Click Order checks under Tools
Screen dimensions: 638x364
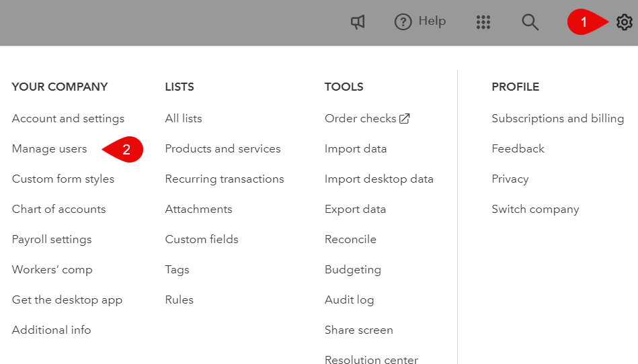click(360, 119)
